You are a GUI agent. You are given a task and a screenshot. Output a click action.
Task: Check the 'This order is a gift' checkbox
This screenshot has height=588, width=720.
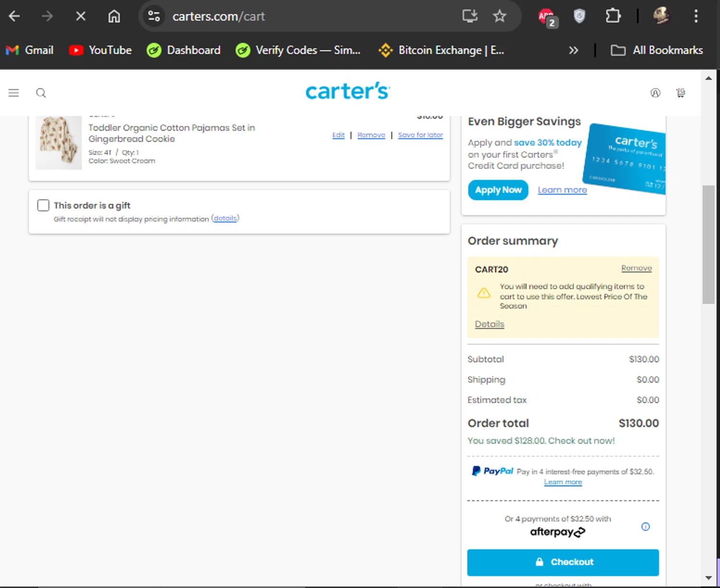(x=43, y=205)
